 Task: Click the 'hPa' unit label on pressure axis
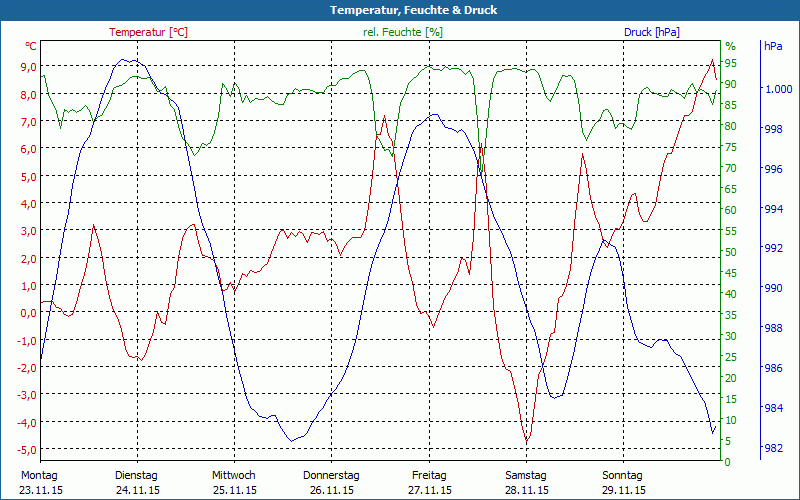(x=773, y=46)
